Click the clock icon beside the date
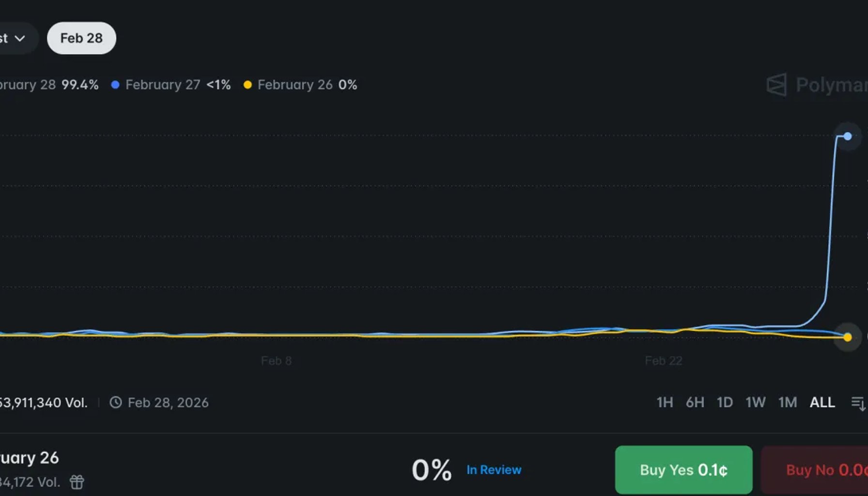Image resolution: width=868 pixels, height=496 pixels. tap(115, 403)
